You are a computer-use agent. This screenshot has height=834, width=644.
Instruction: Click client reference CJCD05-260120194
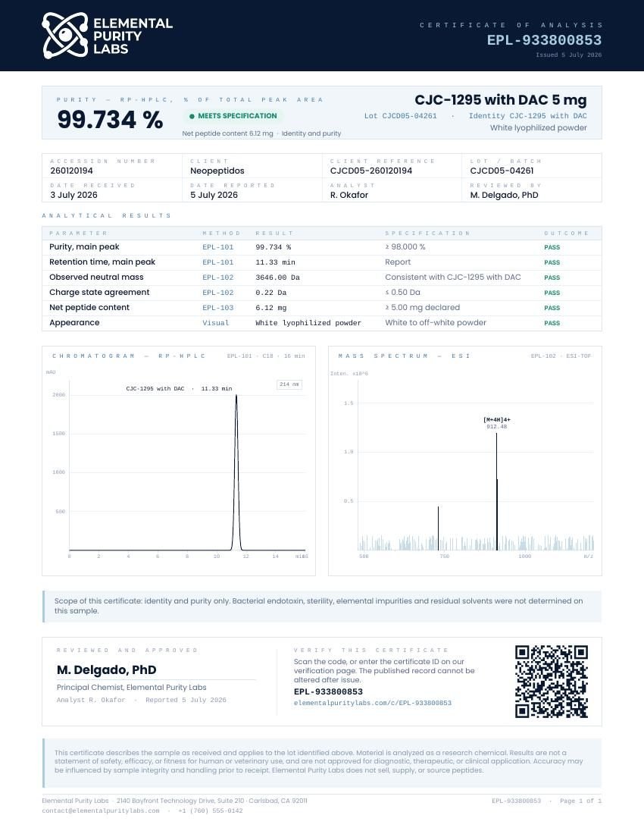click(371, 171)
